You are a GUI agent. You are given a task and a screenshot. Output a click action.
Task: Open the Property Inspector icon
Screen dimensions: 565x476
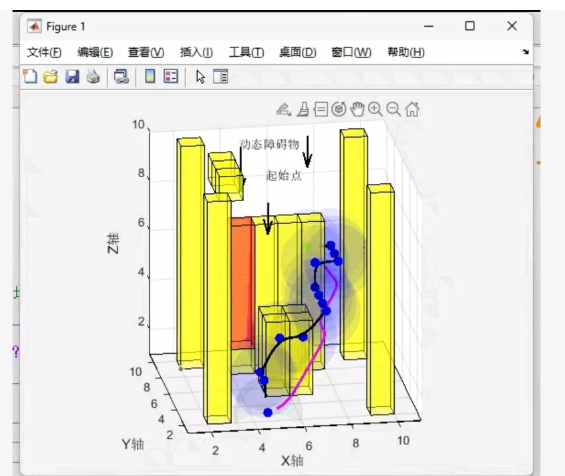(221, 76)
